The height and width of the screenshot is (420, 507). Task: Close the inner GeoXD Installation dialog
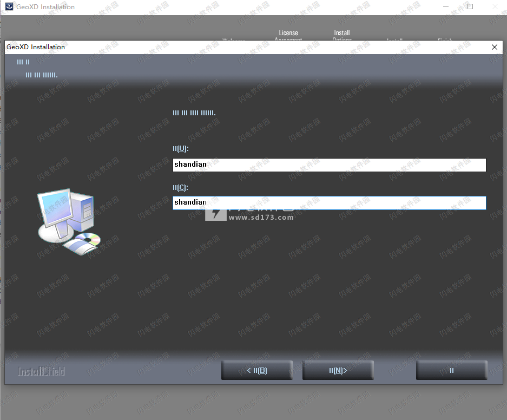click(495, 47)
